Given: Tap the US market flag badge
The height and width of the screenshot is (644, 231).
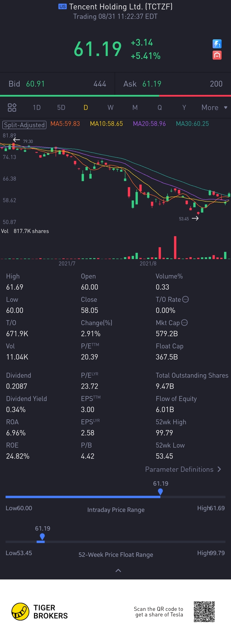Looking at the screenshot, I should [63, 6].
